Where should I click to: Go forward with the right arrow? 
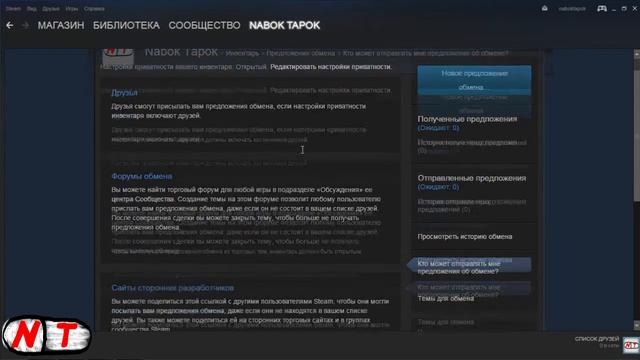pos(25,25)
